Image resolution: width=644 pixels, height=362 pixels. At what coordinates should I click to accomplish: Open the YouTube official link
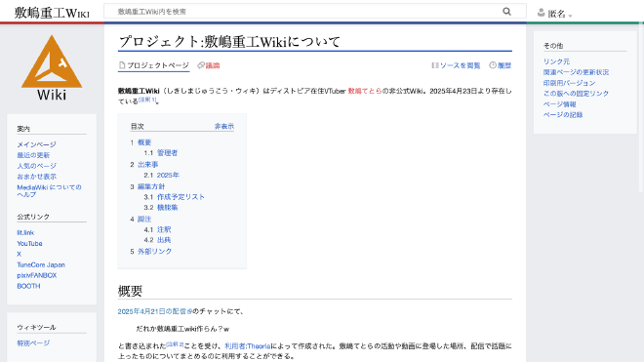[x=29, y=243]
